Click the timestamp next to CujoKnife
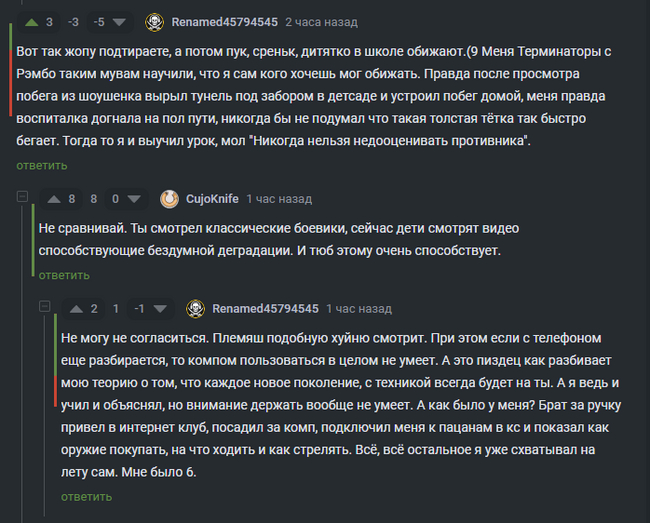Image resolution: width=650 pixels, height=523 pixels. tap(279, 199)
